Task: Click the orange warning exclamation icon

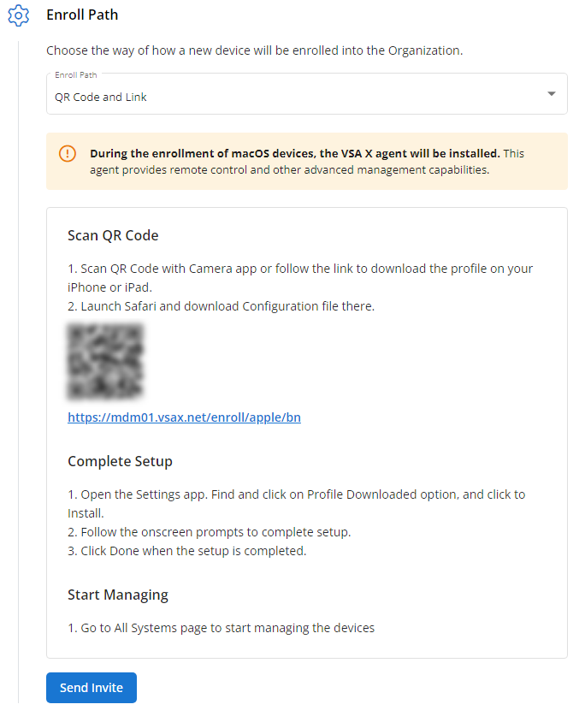Action: (68, 154)
